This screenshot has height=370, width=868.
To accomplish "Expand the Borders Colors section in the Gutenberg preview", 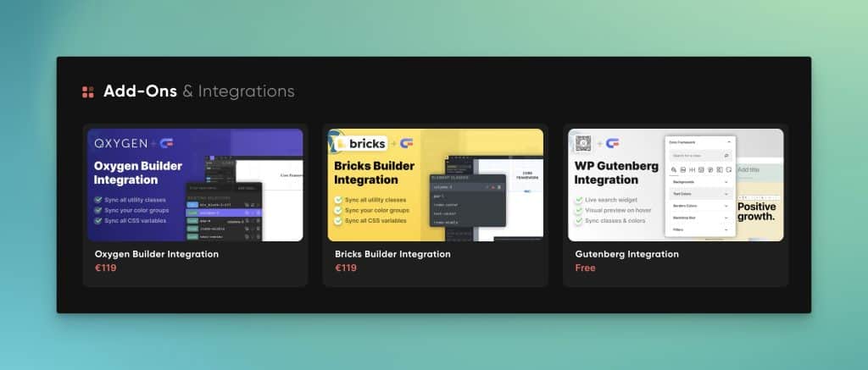I will (x=700, y=206).
